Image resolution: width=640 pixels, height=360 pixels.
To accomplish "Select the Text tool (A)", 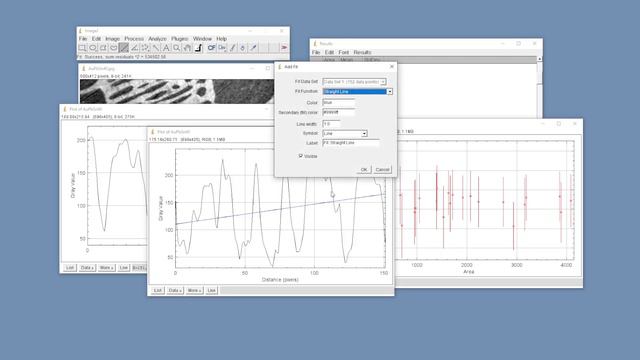I will pos(166,48).
